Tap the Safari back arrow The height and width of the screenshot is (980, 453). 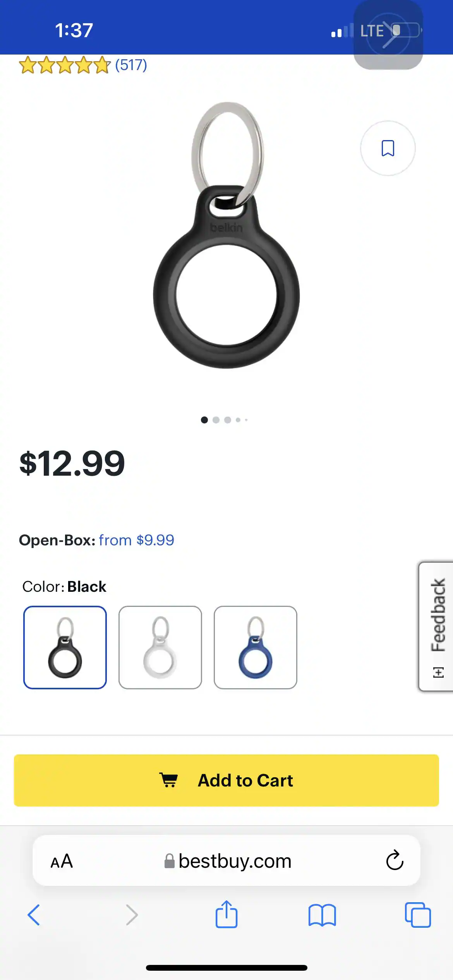pos(34,915)
